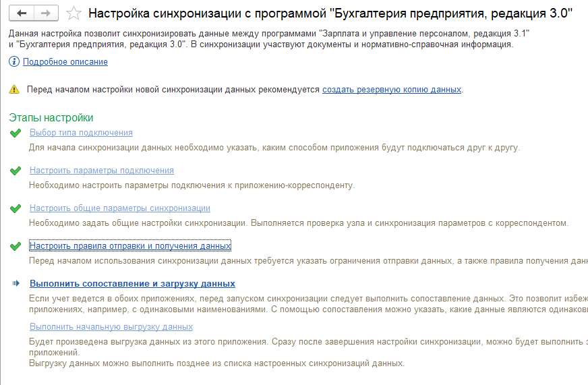This screenshot has height=385, width=588.
Task: Click text starting Будет произведена выгрузка данных
Action: [x=308, y=347]
